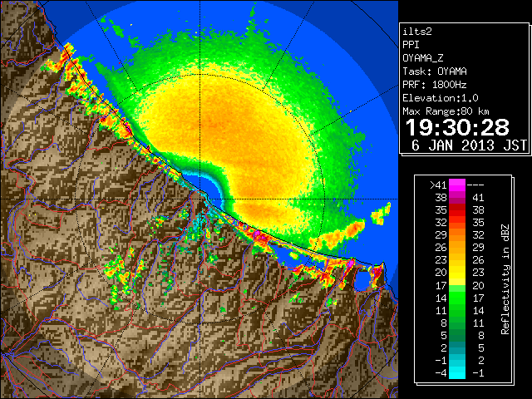The image size is (532, 399).
Task: Click the '>41' legend value label
Action: click(x=438, y=185)
